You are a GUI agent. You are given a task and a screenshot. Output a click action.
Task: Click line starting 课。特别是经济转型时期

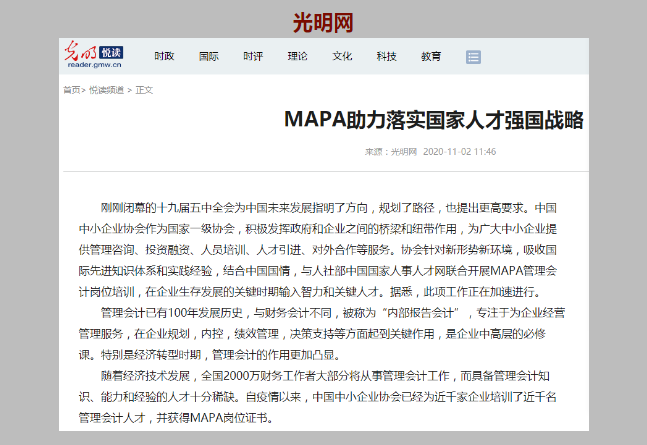210,355
